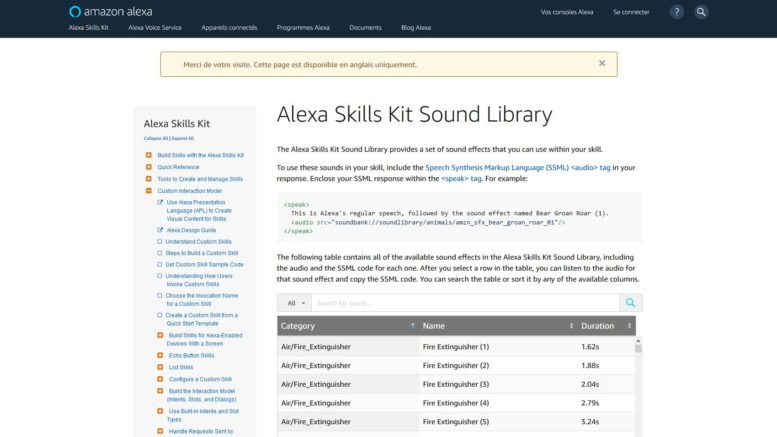Click the Se connecter link
The image size is (777, 437).
(x=631, y=12)
